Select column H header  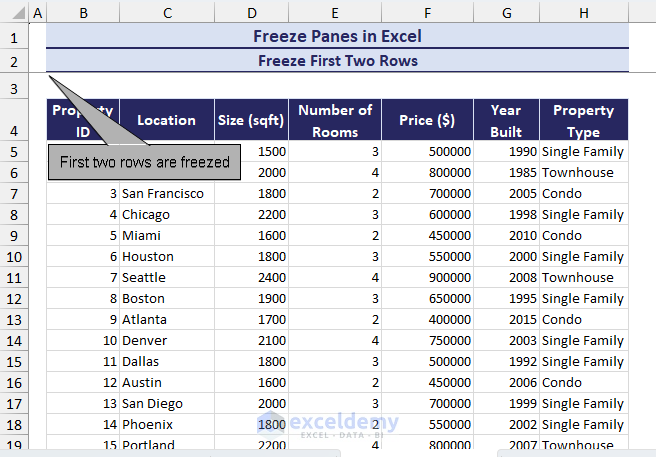click(x=584, y=13)
